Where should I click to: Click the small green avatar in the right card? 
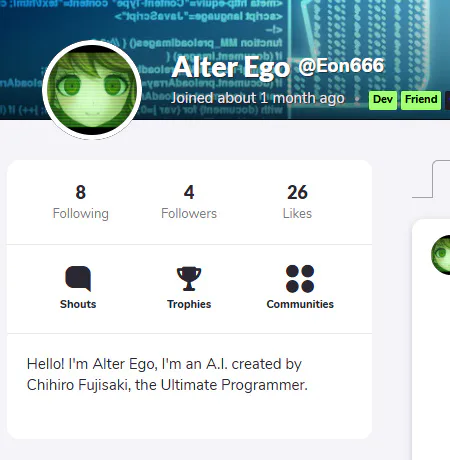441,255
